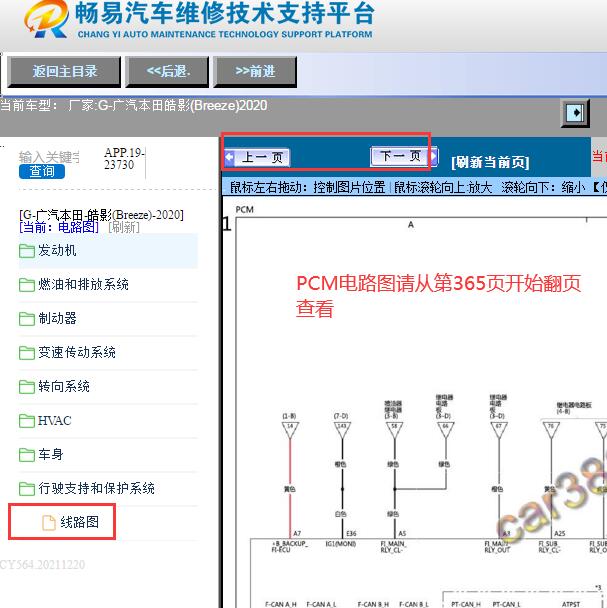This screenshot has width=607, height=608.
Task: Click the FI_MAIN_RLY_OUT pin label
Action: pos(497,546)
